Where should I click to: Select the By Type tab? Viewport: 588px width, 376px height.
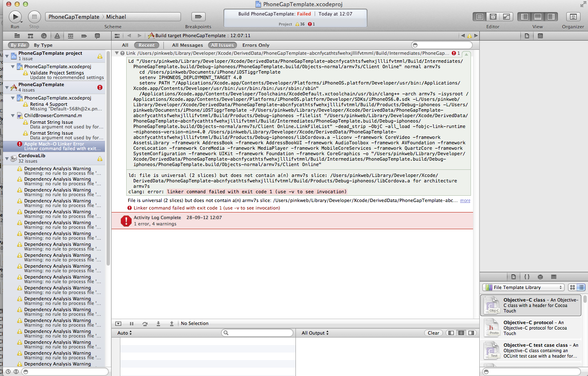(43, 45)
